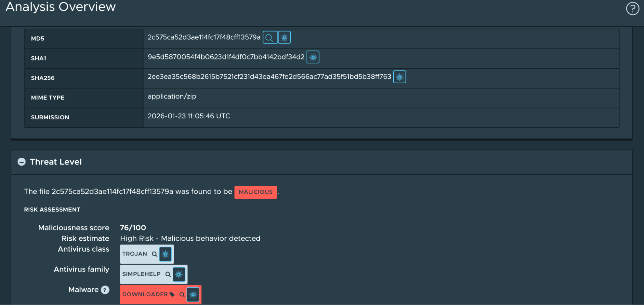644x305 pixels.
Task: Open the help question mark in top corner
Action: (632, 9)
